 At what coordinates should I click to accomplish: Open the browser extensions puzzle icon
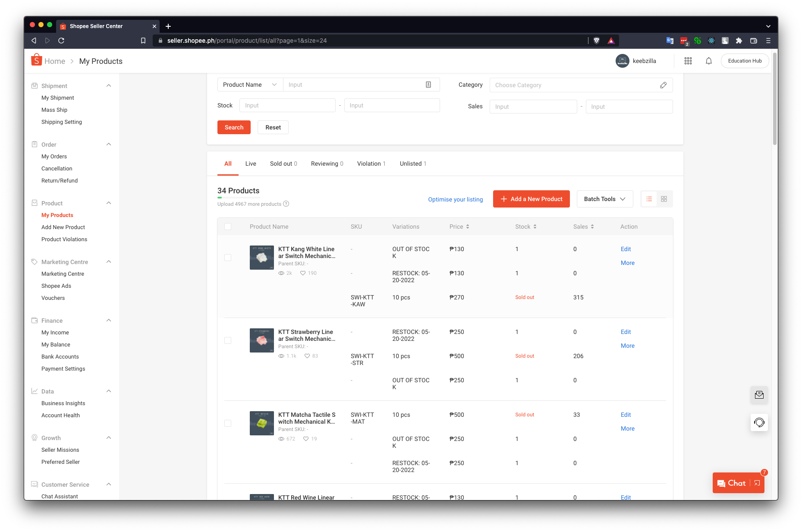pyautogui.click(x=739, y=41)
